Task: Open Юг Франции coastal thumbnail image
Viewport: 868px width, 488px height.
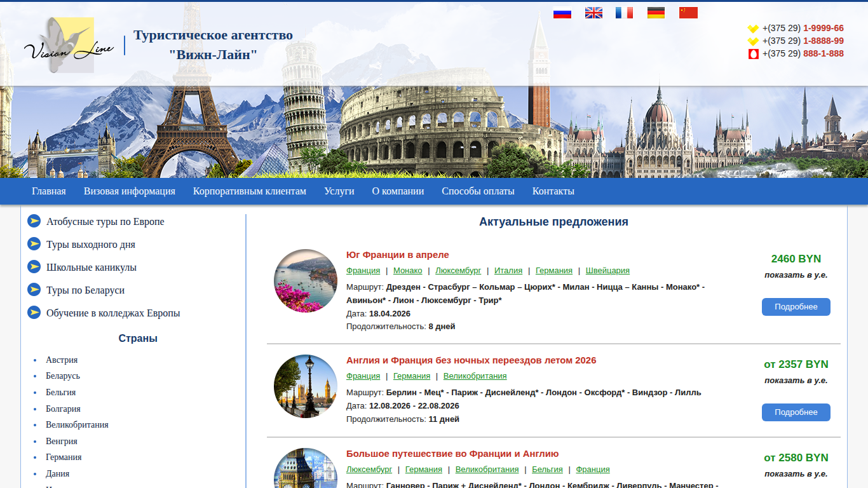Action: pos(306,281)
